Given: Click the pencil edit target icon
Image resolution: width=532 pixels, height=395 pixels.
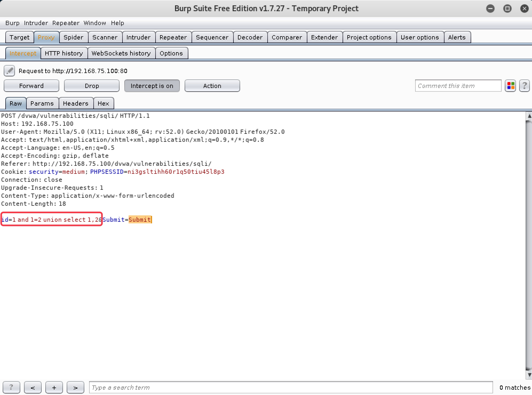Looking at the screenshot, I should coord(9,71).
